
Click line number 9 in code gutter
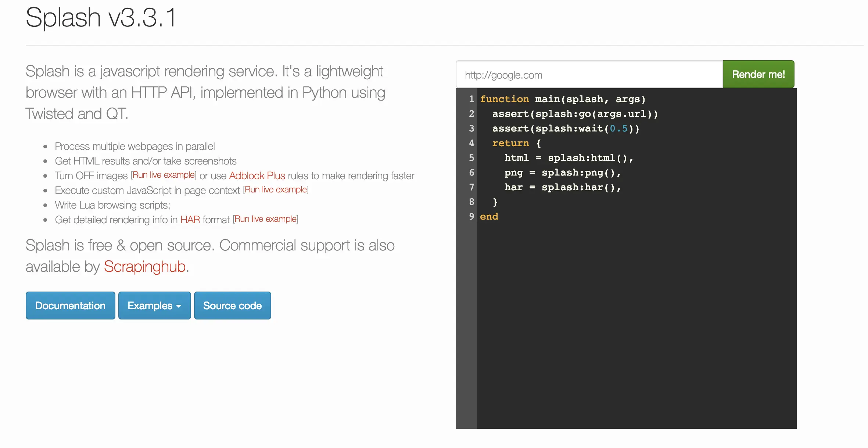click(471, 217)
